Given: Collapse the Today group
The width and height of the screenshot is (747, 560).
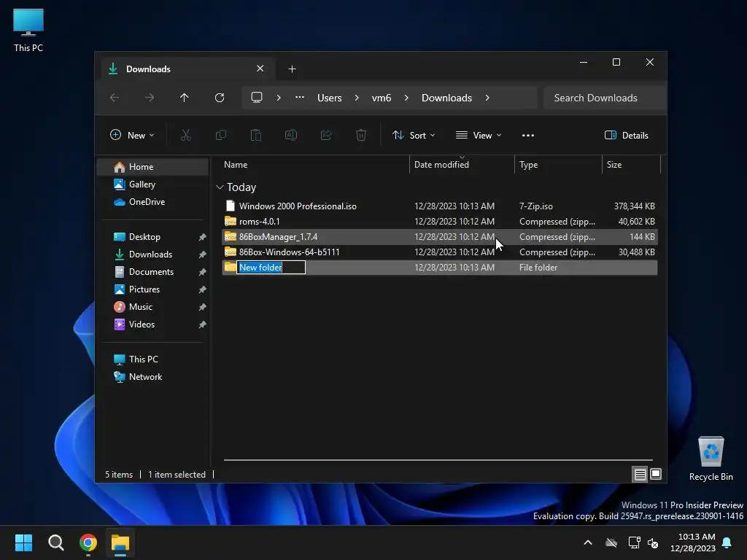Looking at the screenshot, I should tap(220, 187).
